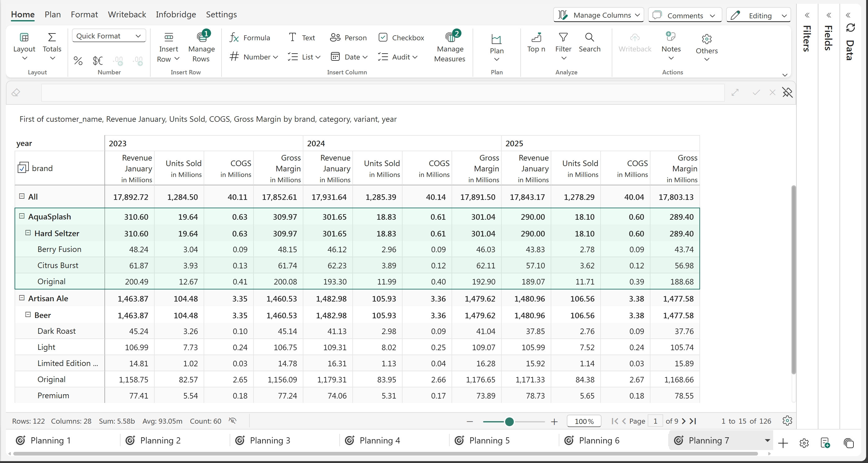Open the Manage Columns button
The height and width of the screenshot is (463, 868).
[x=598, y=15]
